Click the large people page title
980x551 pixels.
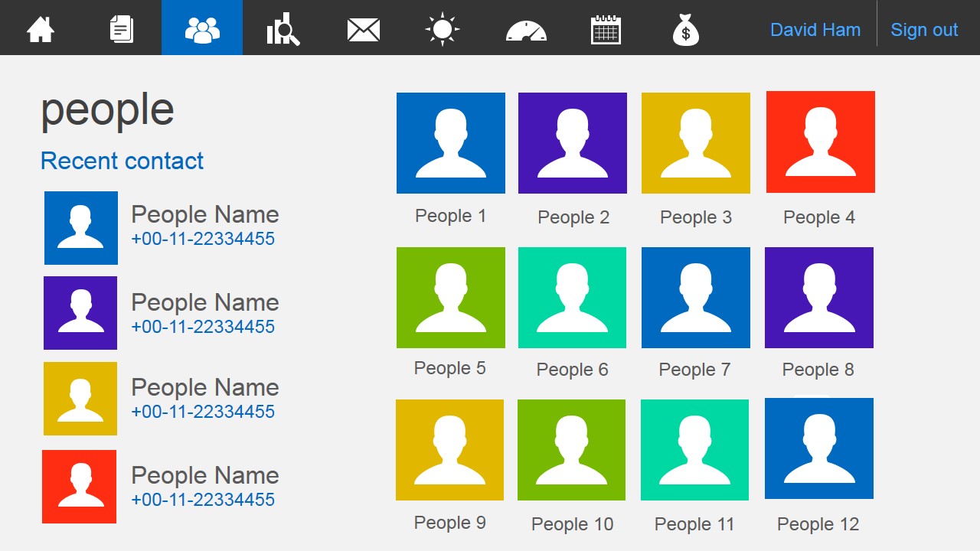coord(107,111)
